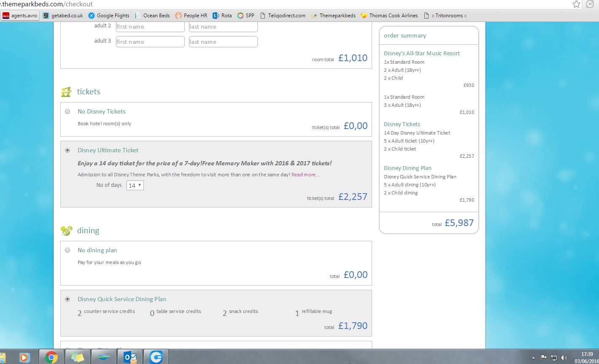Open the Teliqodirect.com bookmark

point(282,16)
